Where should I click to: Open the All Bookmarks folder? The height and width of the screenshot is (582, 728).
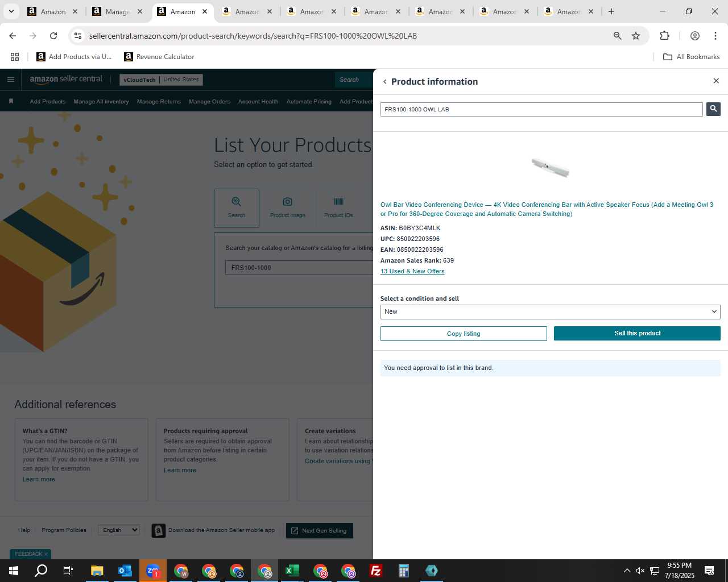coord(692,57)
